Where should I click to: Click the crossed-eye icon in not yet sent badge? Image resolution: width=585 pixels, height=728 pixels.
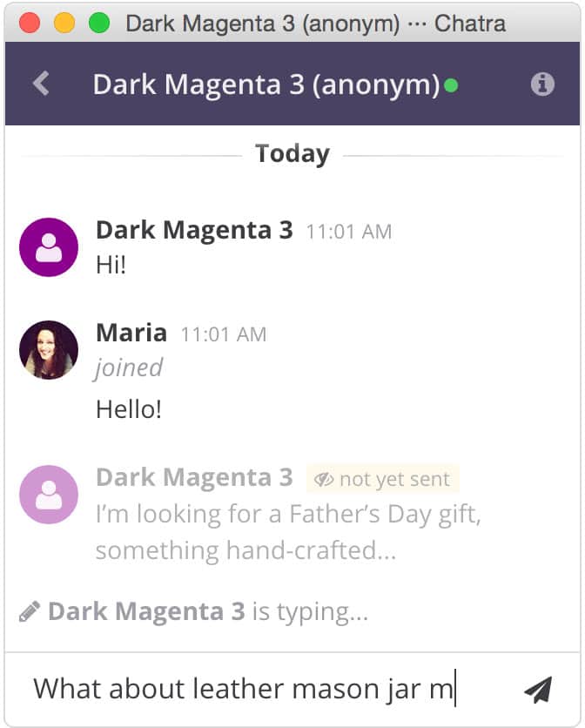click(324, 479)
